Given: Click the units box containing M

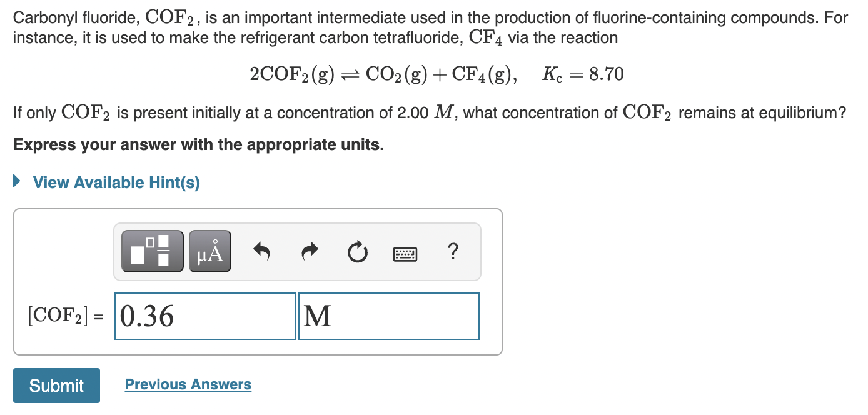Looking at the screenshot, I should coord(388,316).
